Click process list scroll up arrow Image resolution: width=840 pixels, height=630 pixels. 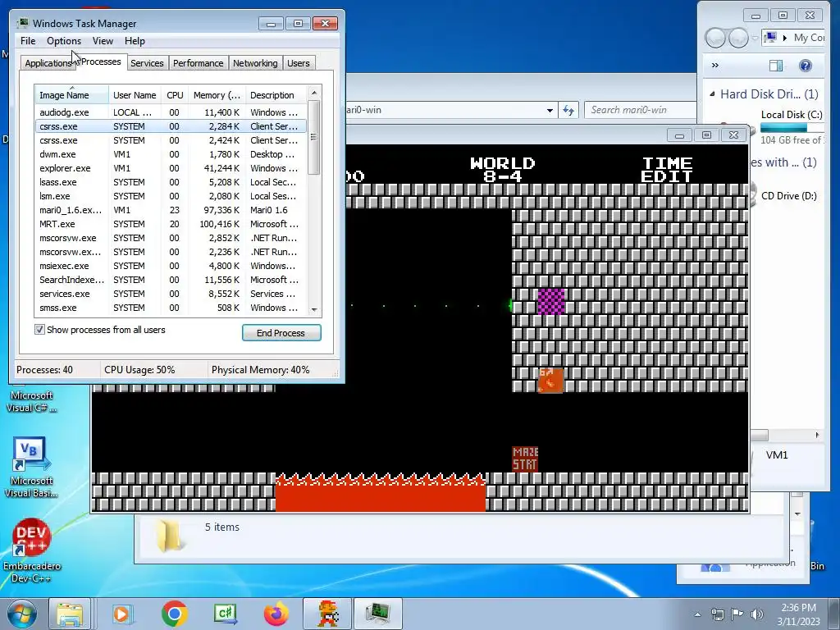click(314, 94)
